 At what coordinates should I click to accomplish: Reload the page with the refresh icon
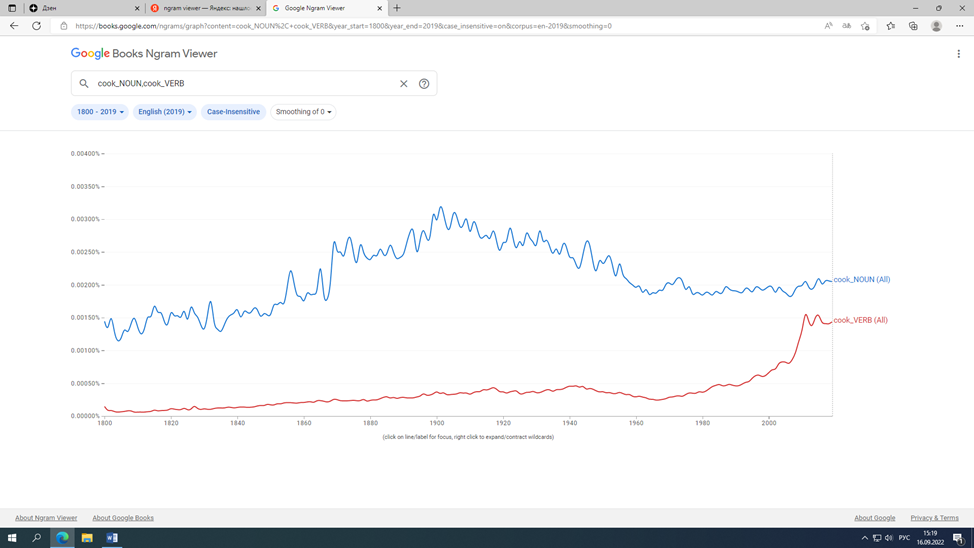[x=37, y=26]
